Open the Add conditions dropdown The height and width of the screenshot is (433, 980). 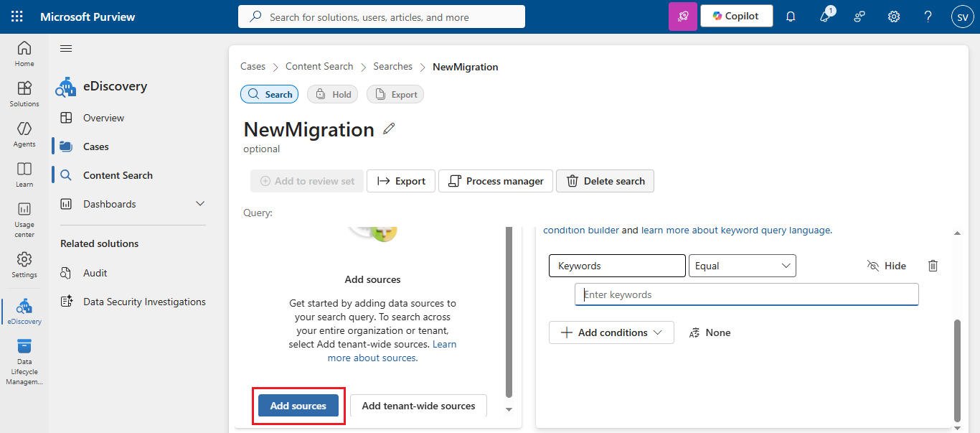[x=611, y=332]
